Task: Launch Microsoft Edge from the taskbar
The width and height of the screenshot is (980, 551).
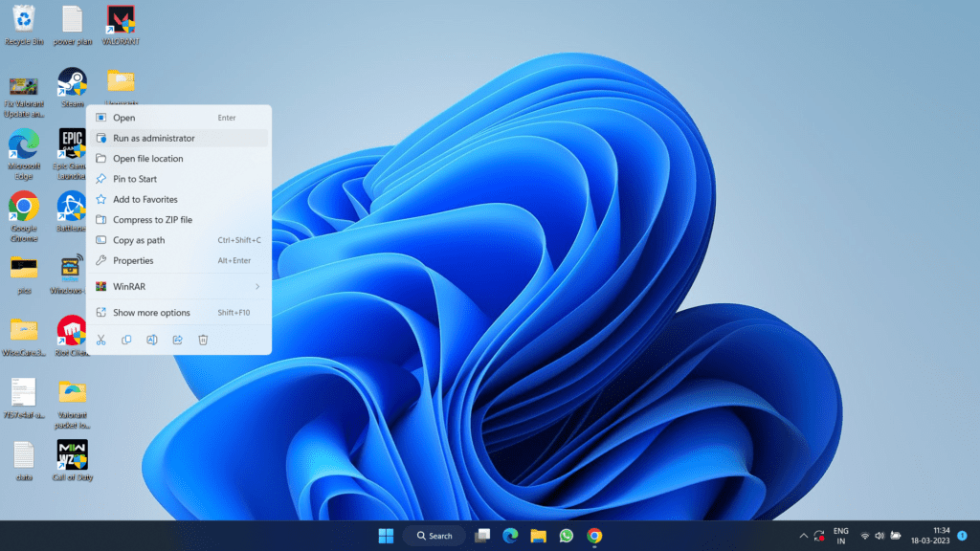Action: point(510,536)
